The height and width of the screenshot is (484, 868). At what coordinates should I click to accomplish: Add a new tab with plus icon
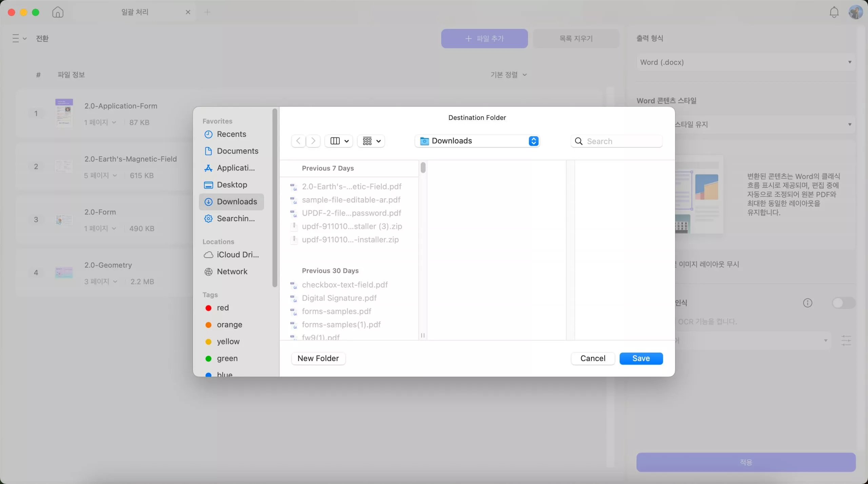208,12
